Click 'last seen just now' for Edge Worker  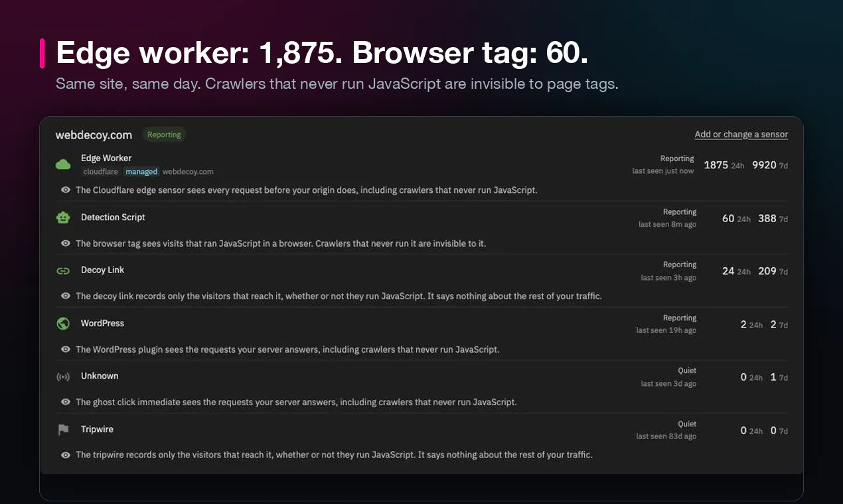663,171
